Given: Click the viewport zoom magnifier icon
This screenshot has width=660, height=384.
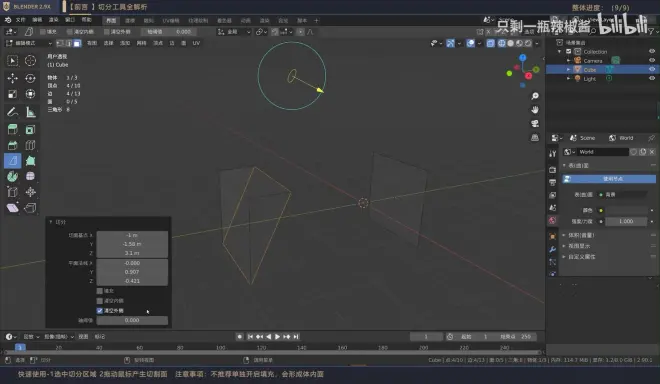Looking at the screenshot, I should point(535,96).
